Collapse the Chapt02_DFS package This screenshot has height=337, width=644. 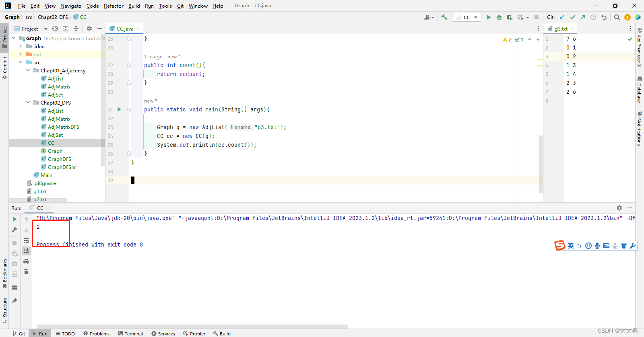(x=28, y=103)
